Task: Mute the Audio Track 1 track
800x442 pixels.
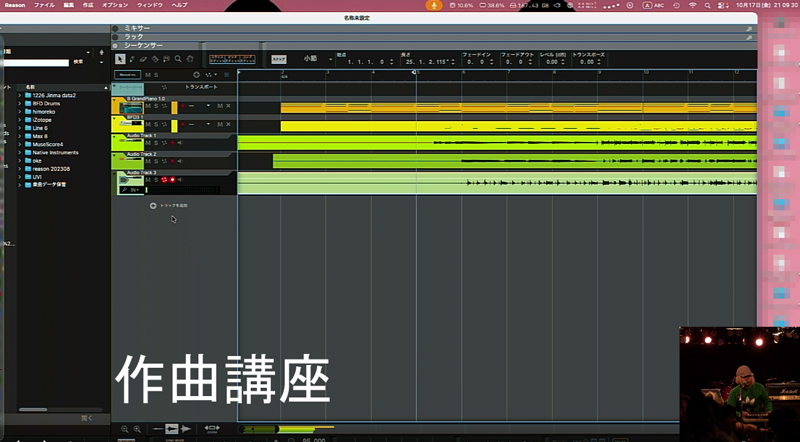Action: 146,143
